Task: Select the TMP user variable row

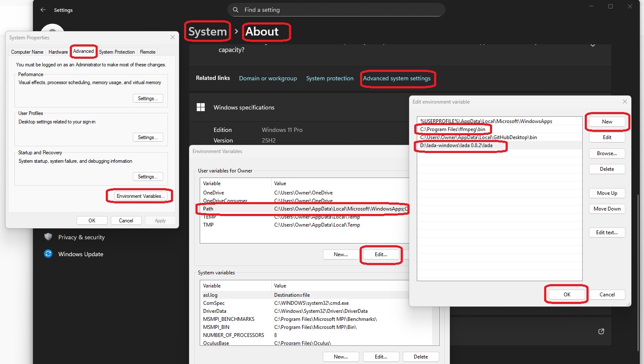Action: [x=304, y=225]
